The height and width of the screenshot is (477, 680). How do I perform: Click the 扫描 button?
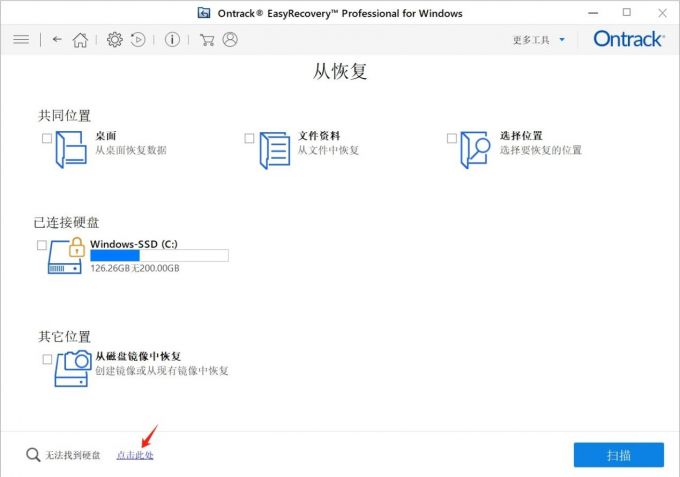618,455
